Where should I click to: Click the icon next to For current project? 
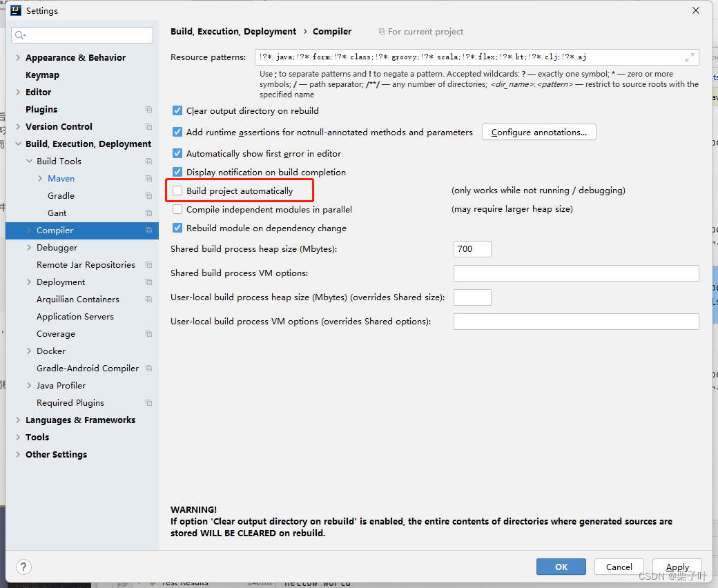click(x=382, y=32)
